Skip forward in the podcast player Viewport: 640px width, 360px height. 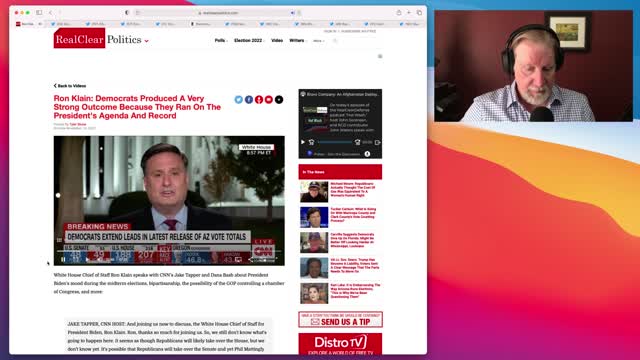pyautogui.click(x=358, y=142)
